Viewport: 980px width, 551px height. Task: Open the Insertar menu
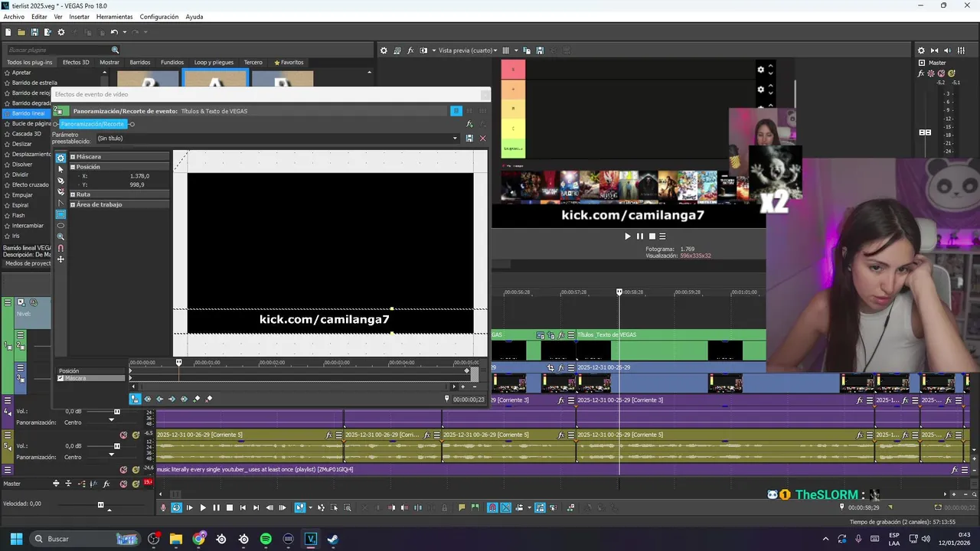click(80, 17)
